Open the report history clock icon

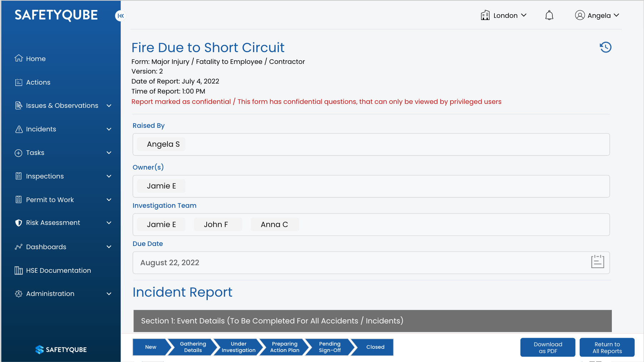[605, 47]
